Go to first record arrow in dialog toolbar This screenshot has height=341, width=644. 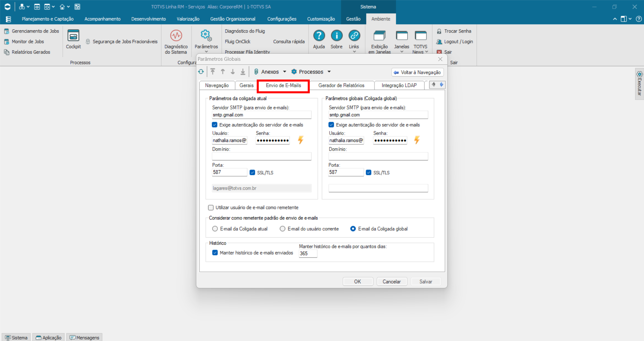(x=213, y=71)
